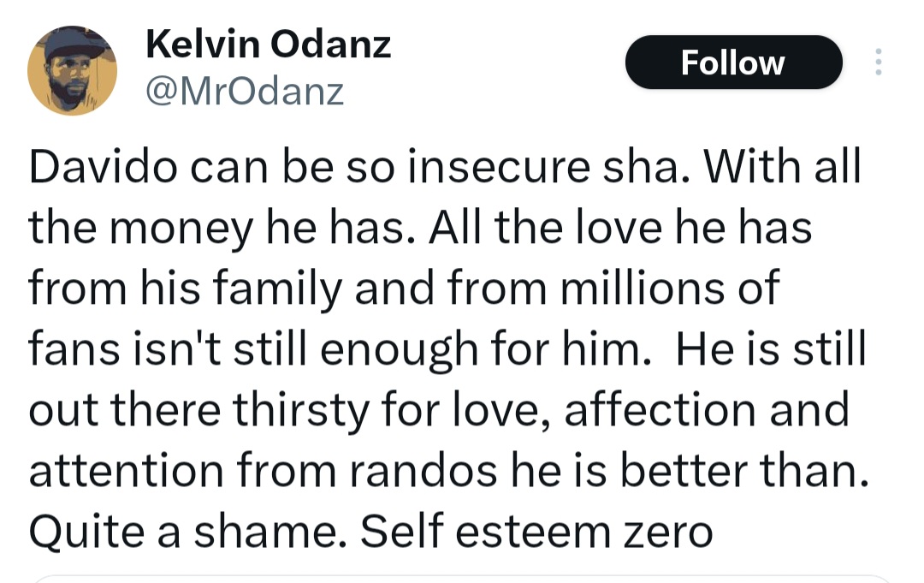Open the three-dot more options menu
The width and height of the screenshot is (924, 583).
click(x=878, y=62)
